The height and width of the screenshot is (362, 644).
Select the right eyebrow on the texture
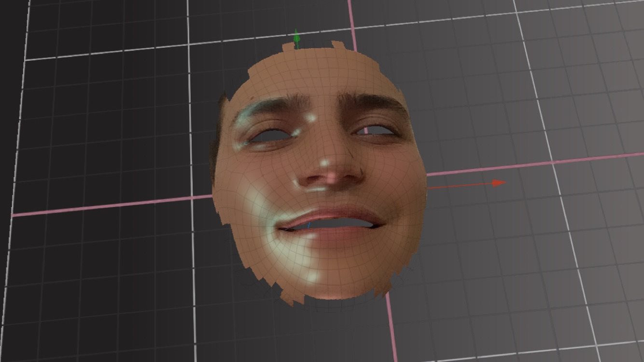click(369, 100)
